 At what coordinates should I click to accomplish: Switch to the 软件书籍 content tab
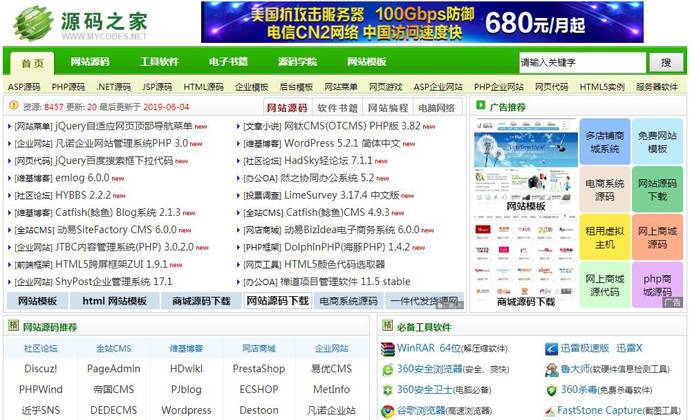(x=338, y=107)
